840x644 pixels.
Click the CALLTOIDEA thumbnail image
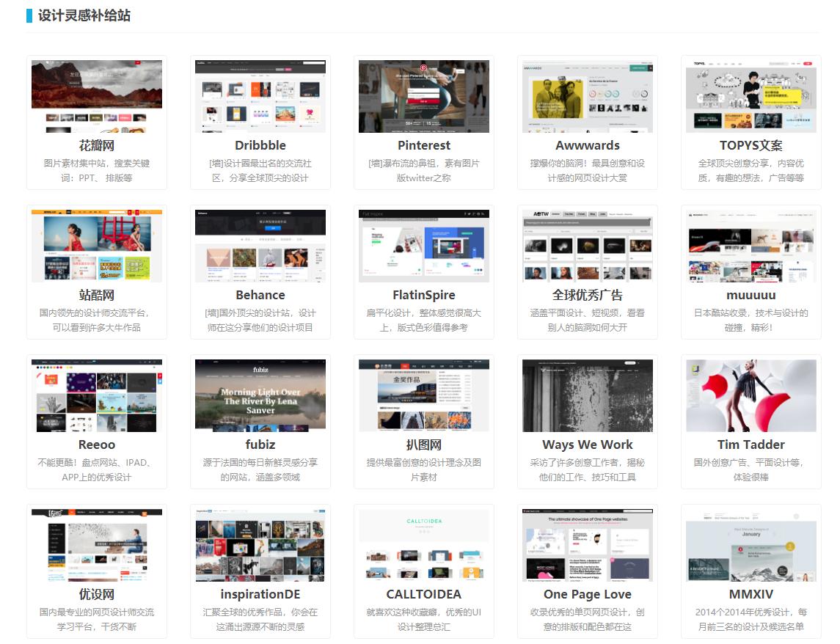pyautogui.click(x=424, y=545)
